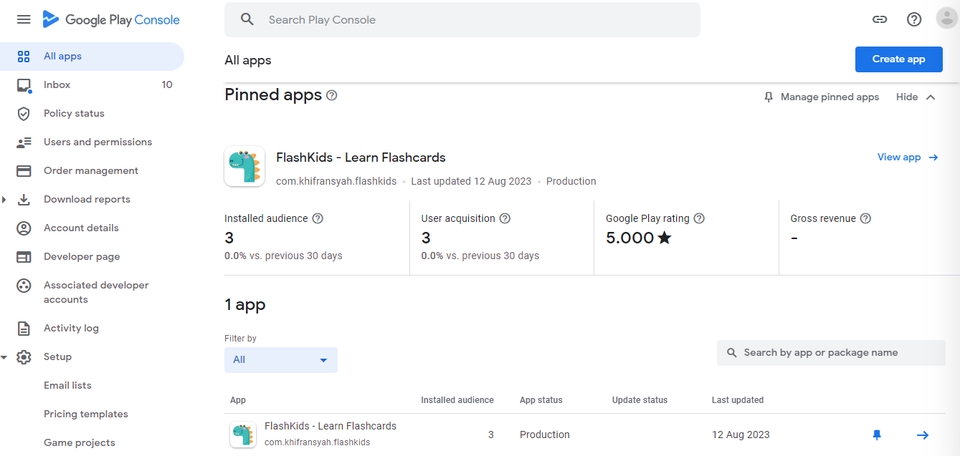960x456 pixels.
Task: Open Developer page menu item
Action: (92, 257)
